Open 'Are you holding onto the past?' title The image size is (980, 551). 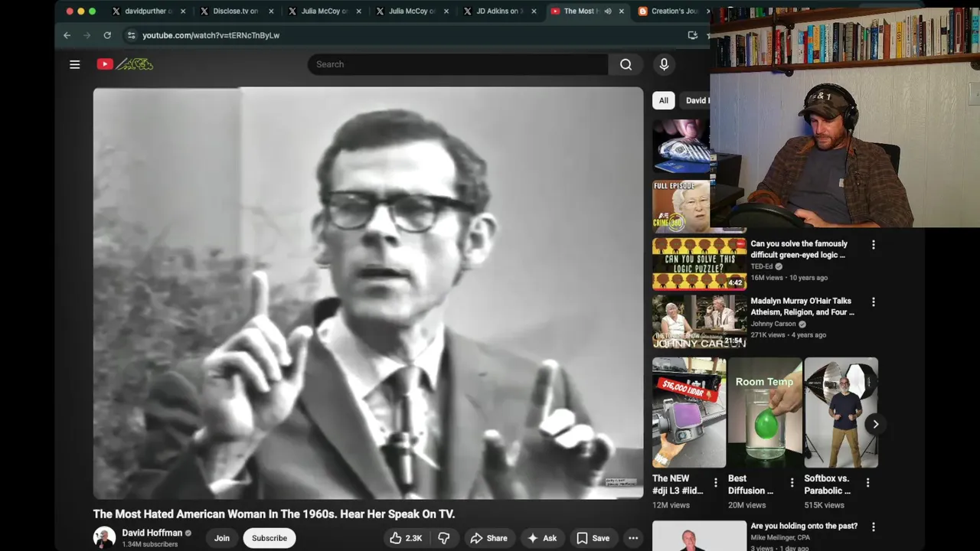click(804, 527)
